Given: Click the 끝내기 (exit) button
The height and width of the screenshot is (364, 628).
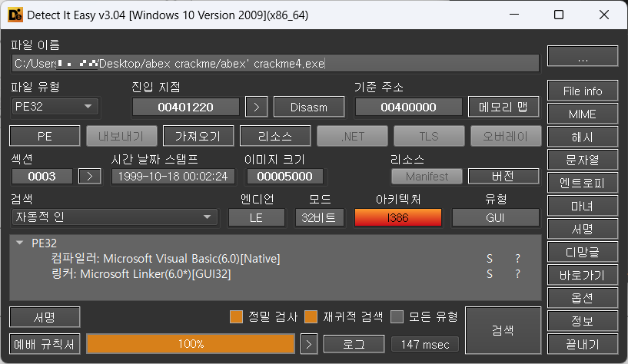Looking at the screenshot, I should point(583,344).
